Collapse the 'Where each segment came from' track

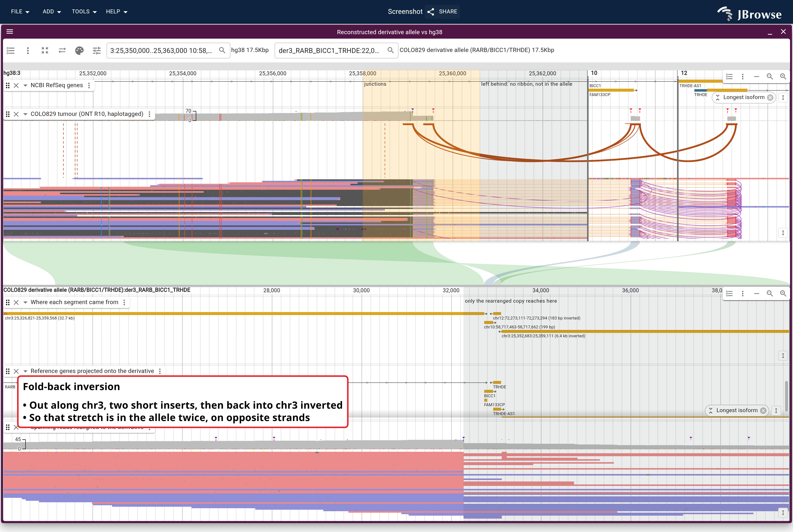point(25,302)
